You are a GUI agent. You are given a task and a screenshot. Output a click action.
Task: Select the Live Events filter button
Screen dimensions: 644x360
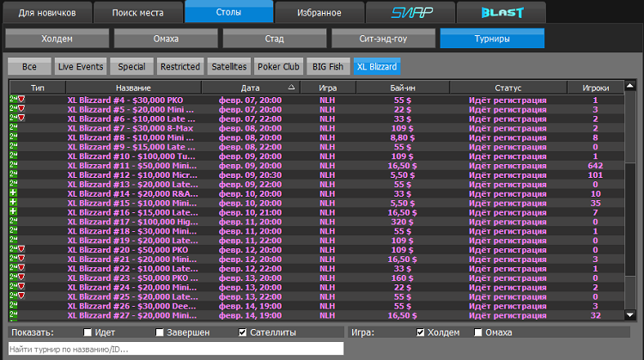click(81, 66)
